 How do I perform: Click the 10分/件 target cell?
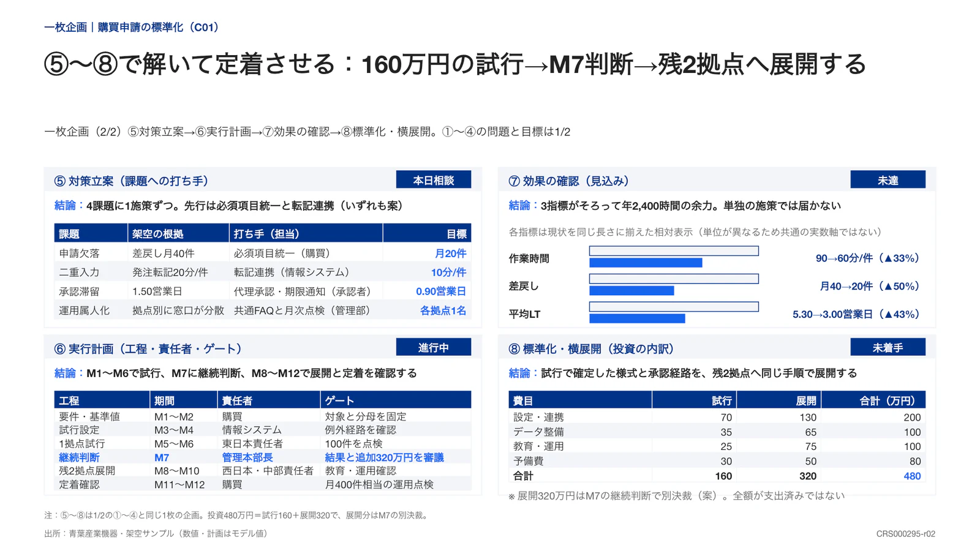448,272
